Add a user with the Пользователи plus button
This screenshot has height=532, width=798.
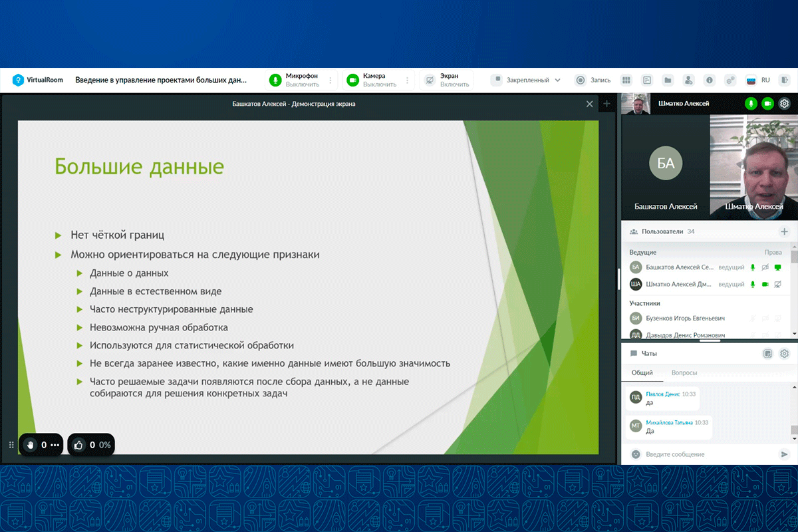[x=784, y=231]
